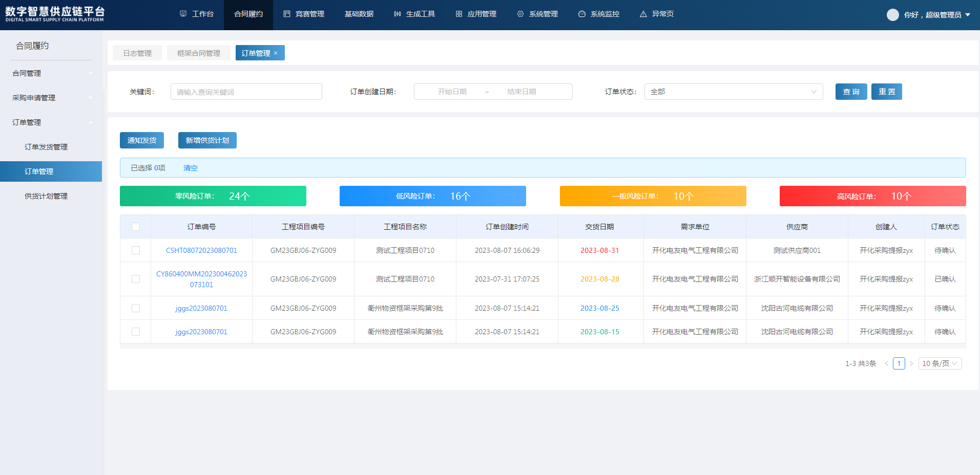980x475 pixels.
Task: Check the row for order CY860400MM202300462023073101
Action: click(x=136, y=279)
